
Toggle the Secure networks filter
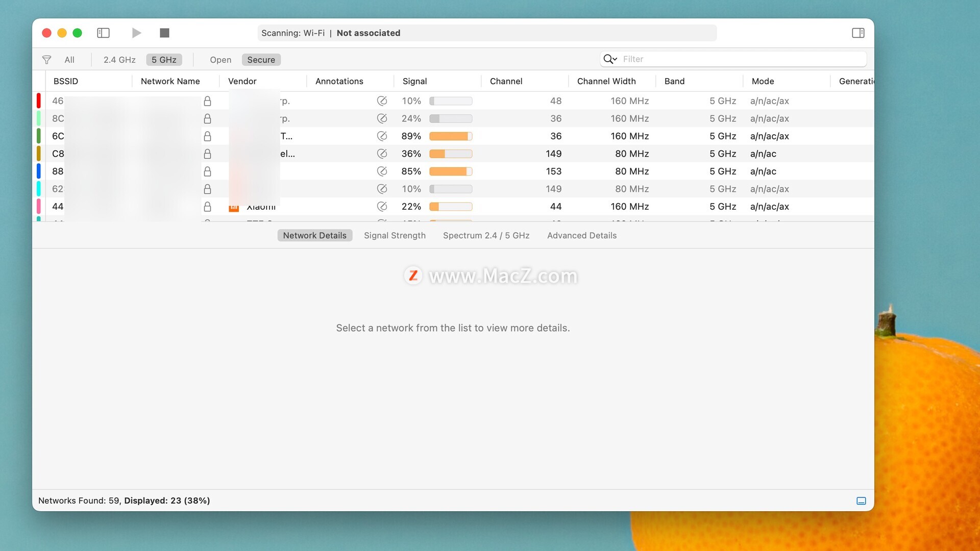click(x=261, y=60)
